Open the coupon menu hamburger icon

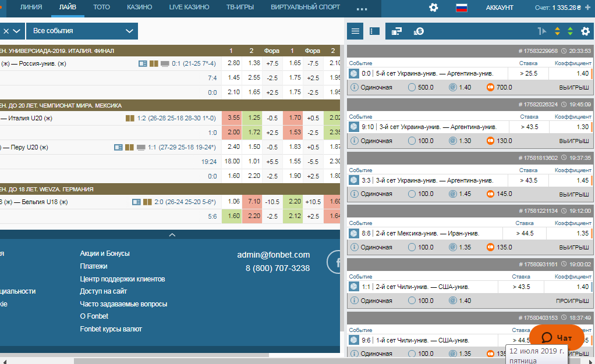pos(355,31)
